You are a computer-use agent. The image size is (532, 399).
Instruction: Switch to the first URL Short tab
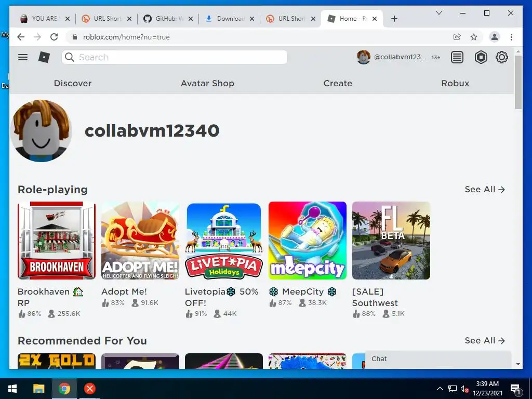(107, 19)
